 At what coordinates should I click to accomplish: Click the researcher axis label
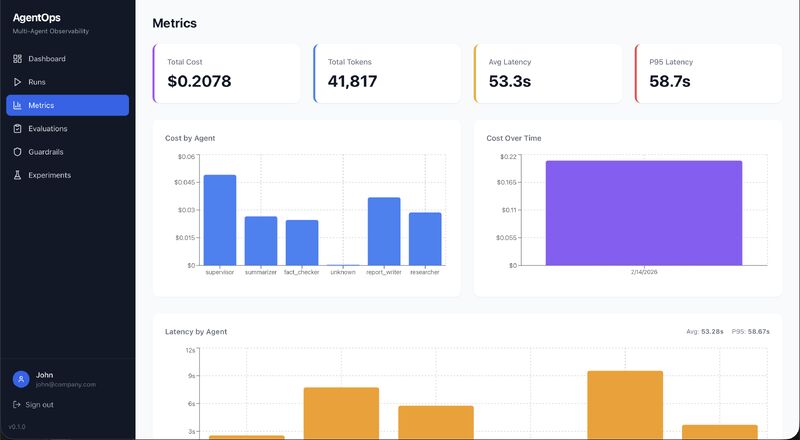[425, 273]
